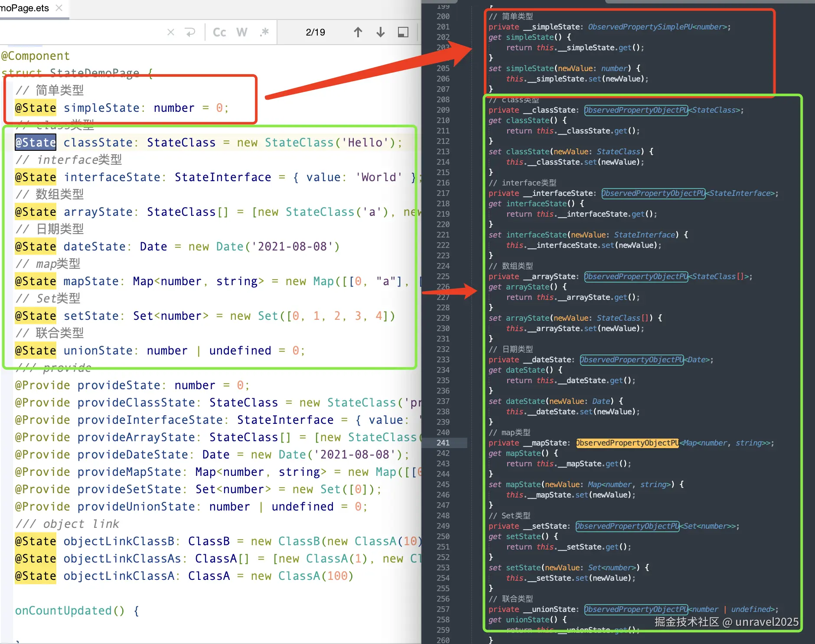
Task: Click the classState: StateClass declaration
Action: tap(209, 143)
